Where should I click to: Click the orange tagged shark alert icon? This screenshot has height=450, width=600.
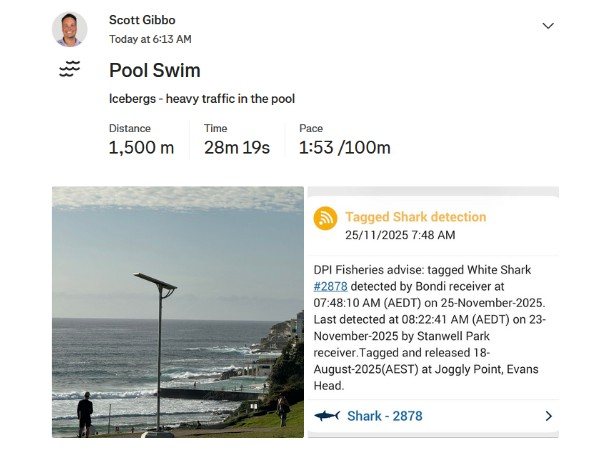326,218
